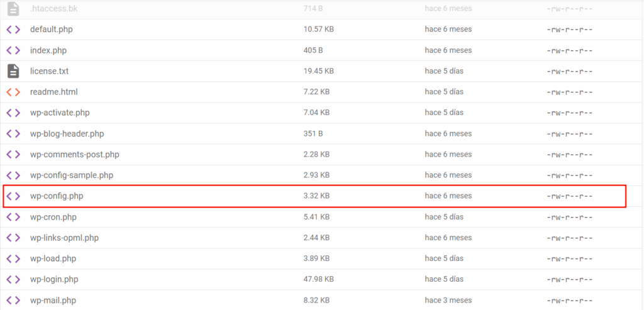The image size is (644, 310).
Task: Click the file icon beside .htaccess.bk
Action: [x=13, y=9]
